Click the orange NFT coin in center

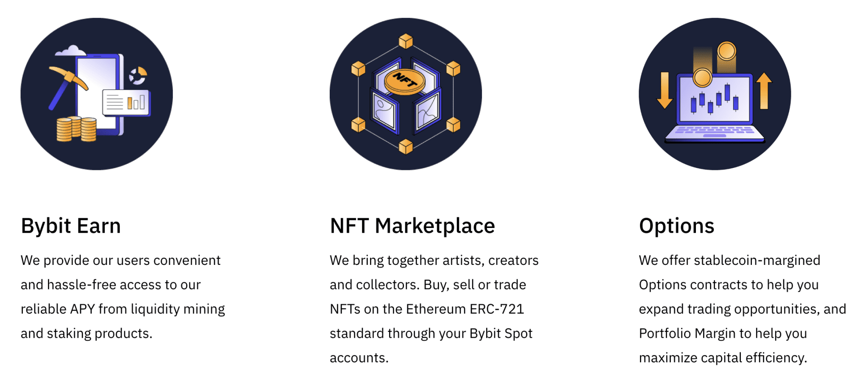405,81
